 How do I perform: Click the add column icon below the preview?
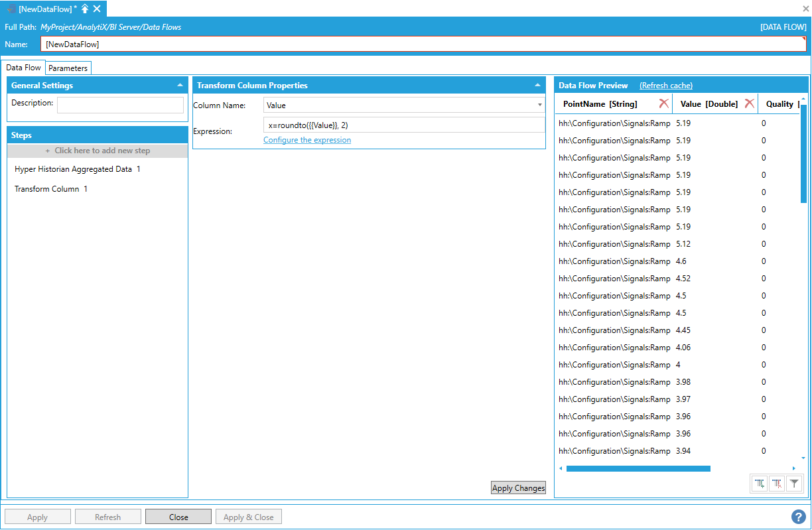760,484
